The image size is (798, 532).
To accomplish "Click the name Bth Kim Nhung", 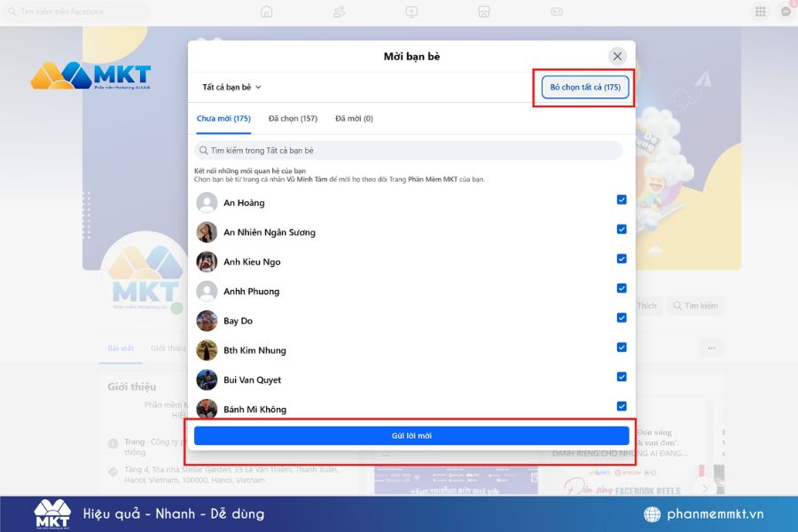I will pyautogui.click(x=255, y=350).
